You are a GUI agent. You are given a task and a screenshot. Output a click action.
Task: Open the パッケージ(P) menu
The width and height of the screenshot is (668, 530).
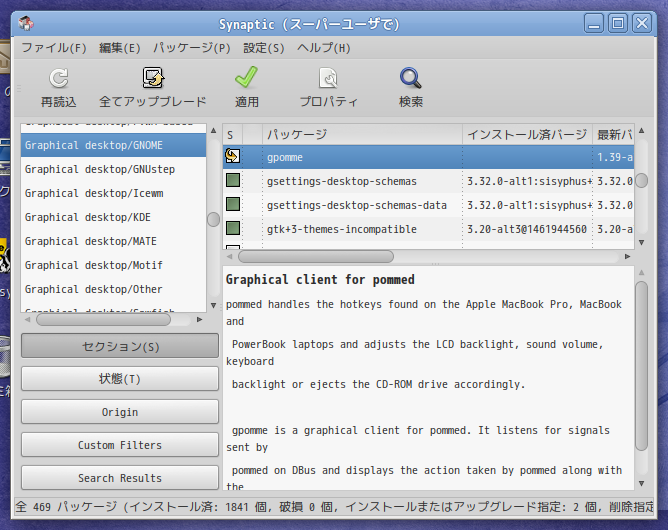[192, 48]
